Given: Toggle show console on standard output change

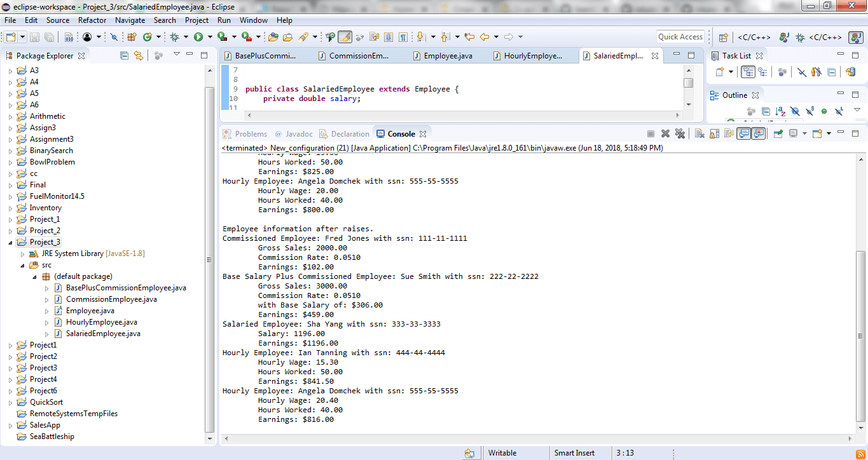Looking at the screenshot, I should pyautogui.click(x=743, y=133).
